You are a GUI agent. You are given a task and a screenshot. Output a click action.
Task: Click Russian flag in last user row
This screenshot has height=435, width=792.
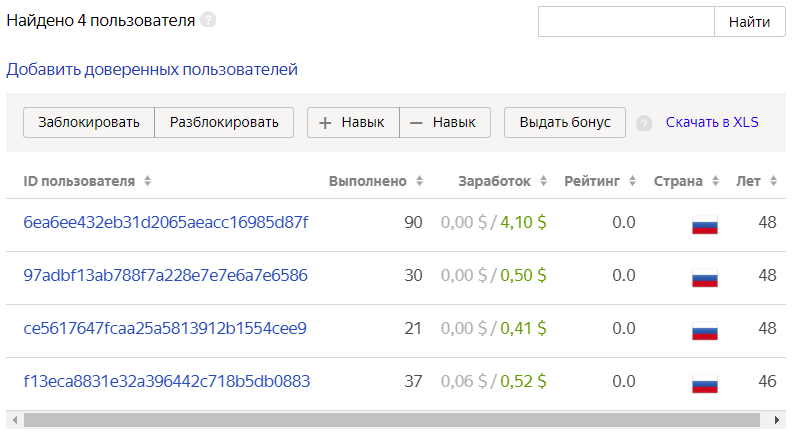click(x=705, y=382)
